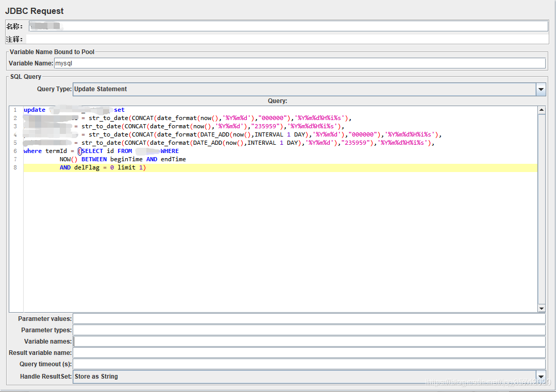Screen dimensions: 556x392
Task: Click the query editor scroll down arrow
Action: pos(542,309)
